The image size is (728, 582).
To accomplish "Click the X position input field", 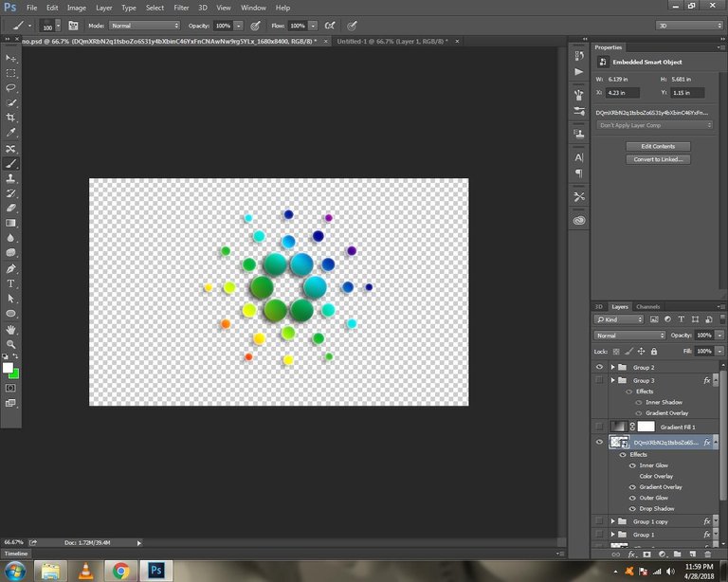I will [x=623, y=93].
